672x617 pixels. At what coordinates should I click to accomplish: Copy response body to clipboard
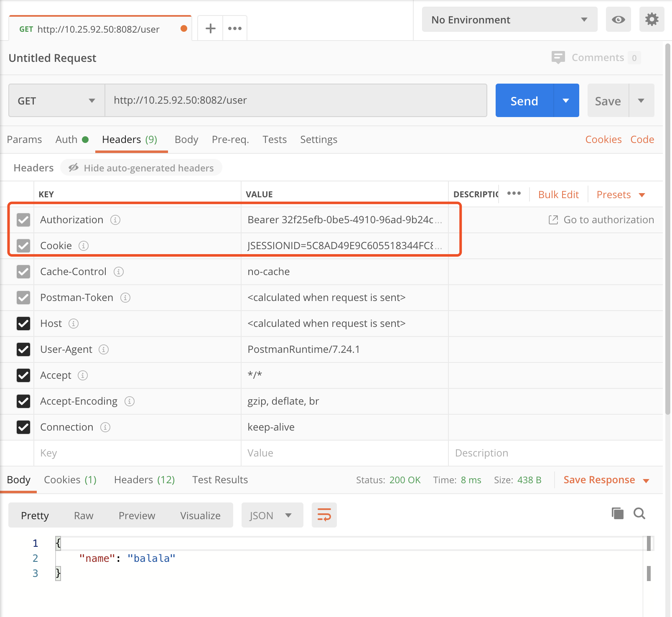618,513
